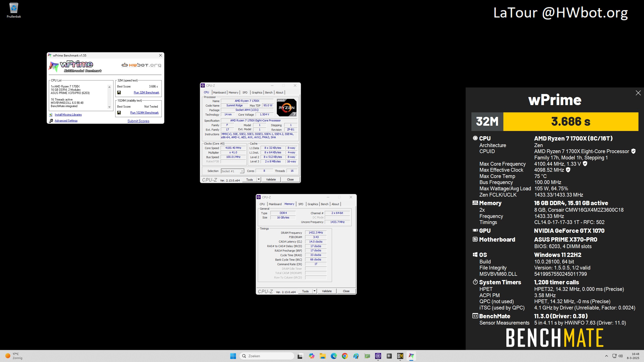Open the Tools dropdown arrow in the Memory tab window
Viewport: 644px width, 362px height.
click(314, 291)
